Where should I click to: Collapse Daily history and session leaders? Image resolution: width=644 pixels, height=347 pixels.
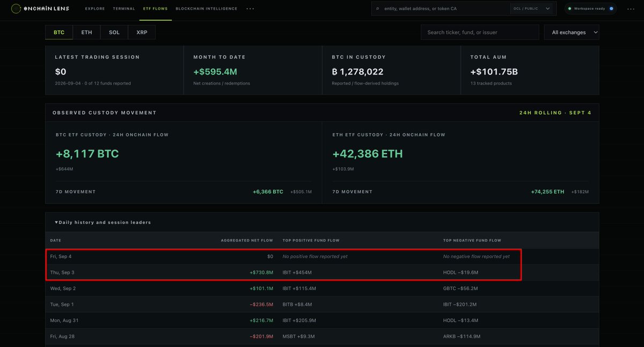pos(103,222)
